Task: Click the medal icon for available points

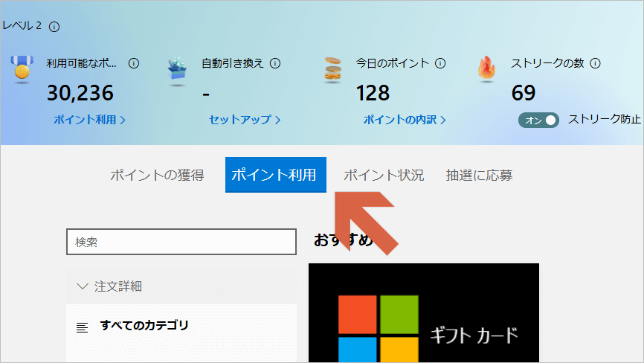Action: point(22,68)
